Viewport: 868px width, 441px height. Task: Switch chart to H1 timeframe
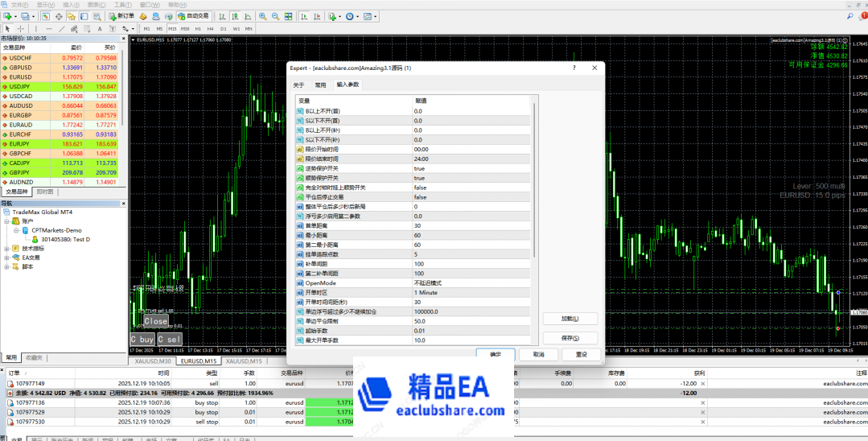click(x=198, y=28)
